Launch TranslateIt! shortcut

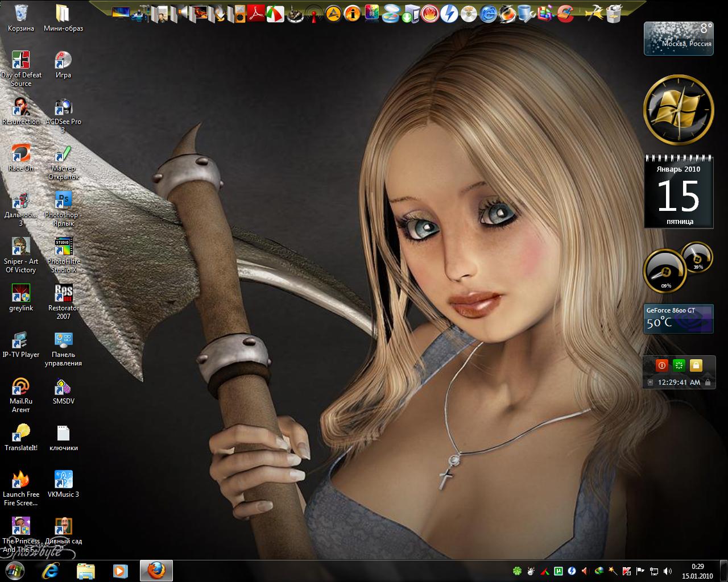pyautogui.click(x=21, y=437)
